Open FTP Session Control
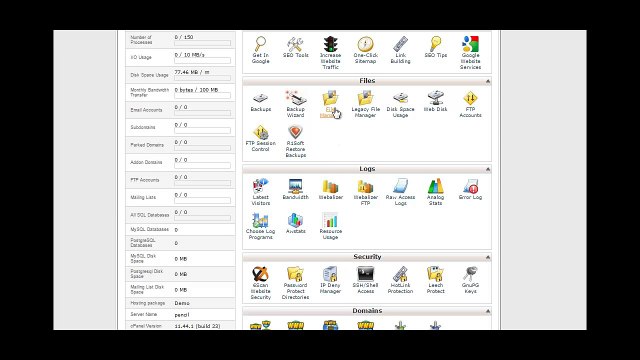Screen dimensions: 640x360 [x=260, y=138]
